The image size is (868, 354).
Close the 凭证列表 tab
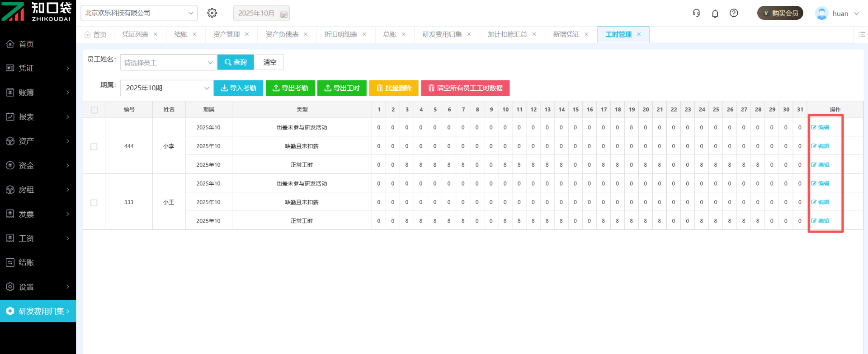coord(156,34)
